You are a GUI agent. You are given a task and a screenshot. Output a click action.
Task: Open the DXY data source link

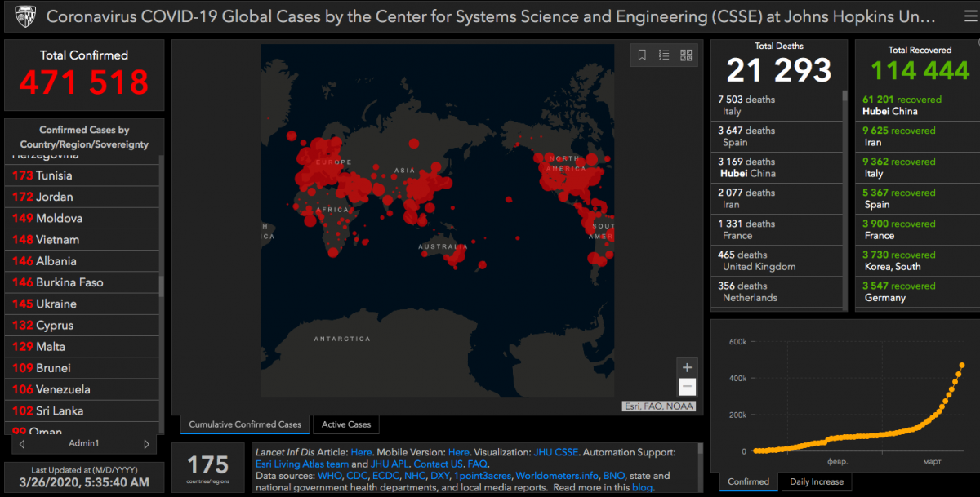coord(439,476)
